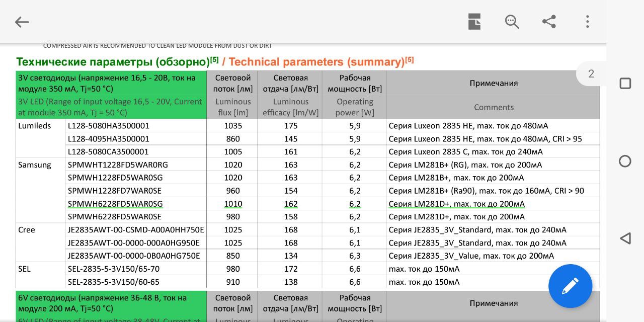
Task: Select comment containing 'CRI > 90'
Action: [487, 191]
